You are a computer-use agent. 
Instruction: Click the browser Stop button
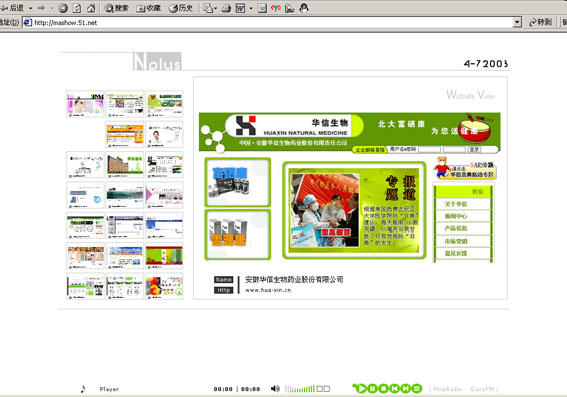[63, 8]
